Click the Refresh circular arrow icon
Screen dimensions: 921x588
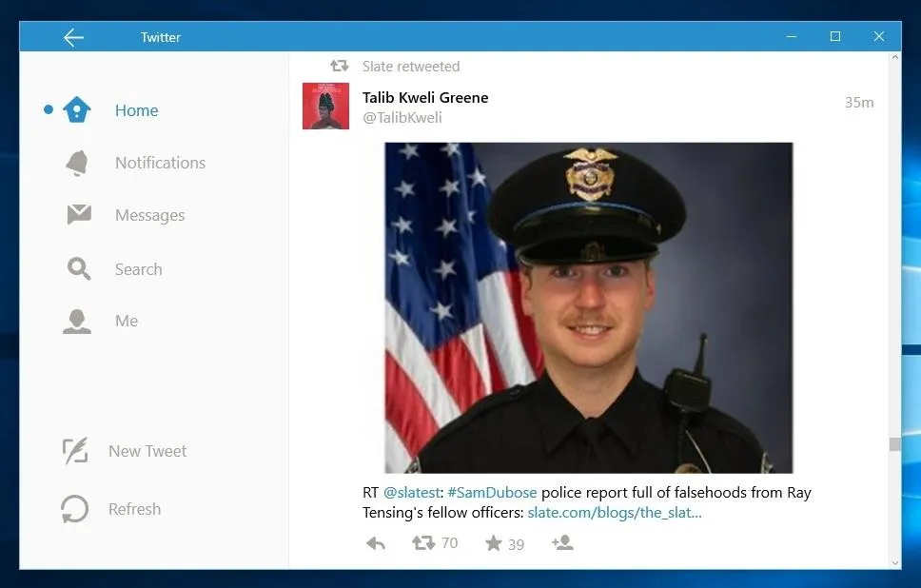(x=74, y=509)
